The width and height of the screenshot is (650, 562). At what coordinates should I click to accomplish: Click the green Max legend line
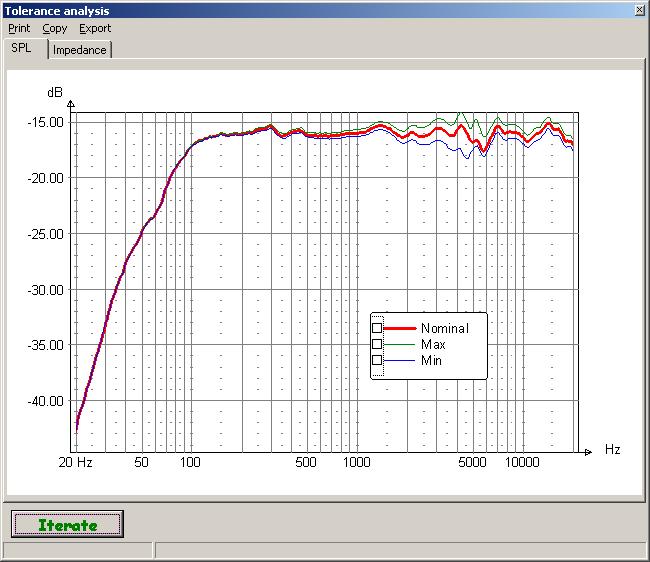coord(400,344)
